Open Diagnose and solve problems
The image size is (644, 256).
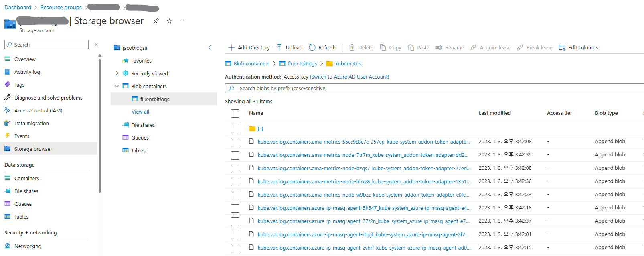[48, 98]
